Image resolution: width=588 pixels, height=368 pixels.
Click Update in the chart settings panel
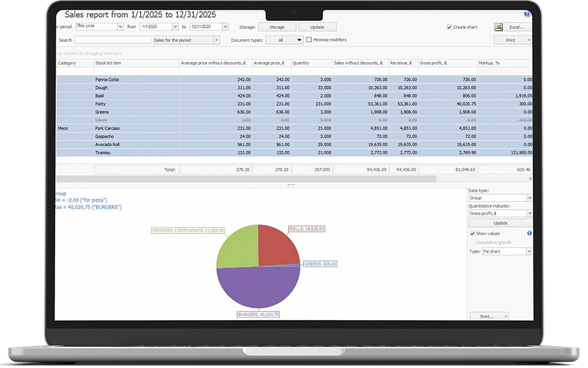[499, 223]
